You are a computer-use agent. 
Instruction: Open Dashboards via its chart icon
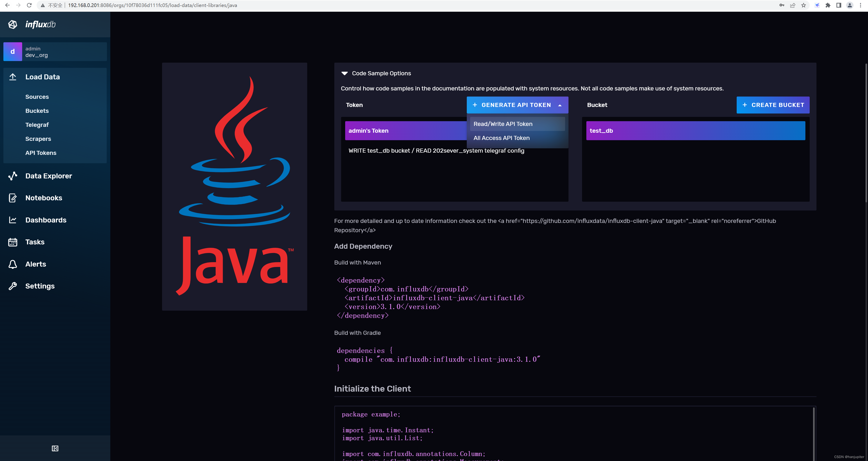tap(13, 220)
